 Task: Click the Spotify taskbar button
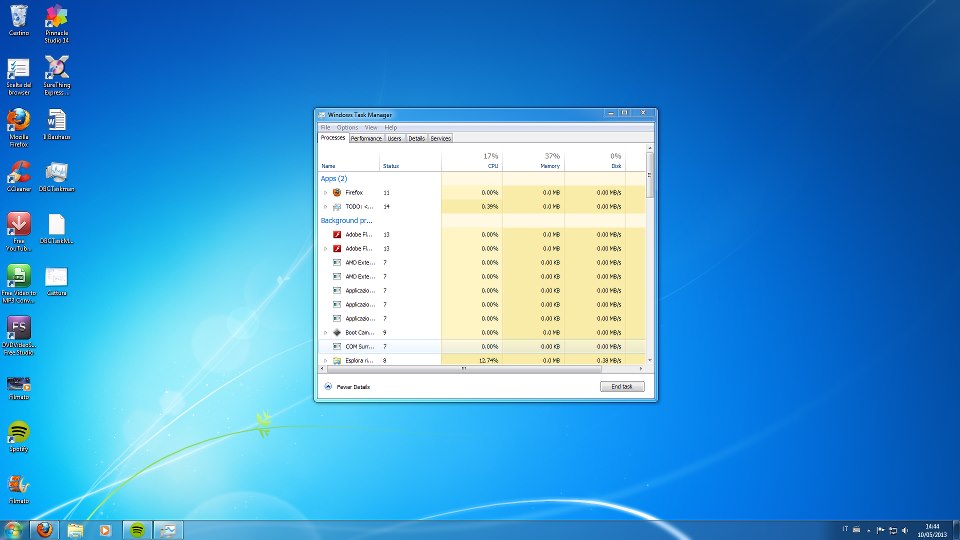137,530
